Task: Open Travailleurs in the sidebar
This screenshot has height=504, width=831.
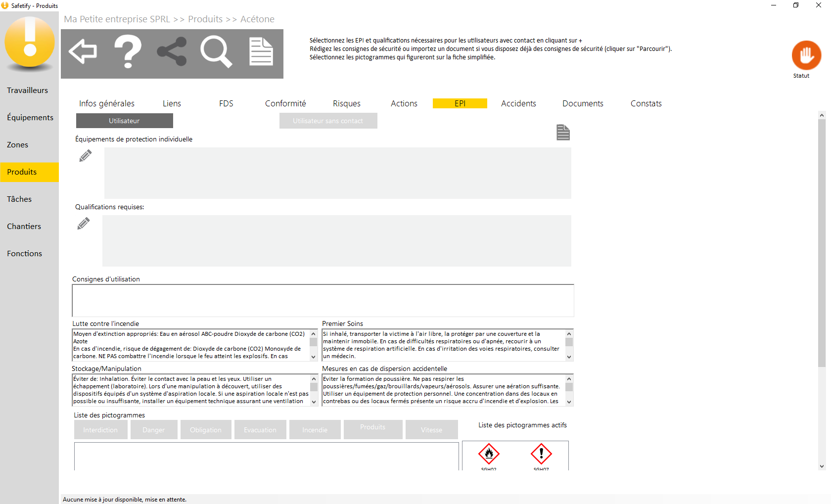Action: (x=29, y=91)
